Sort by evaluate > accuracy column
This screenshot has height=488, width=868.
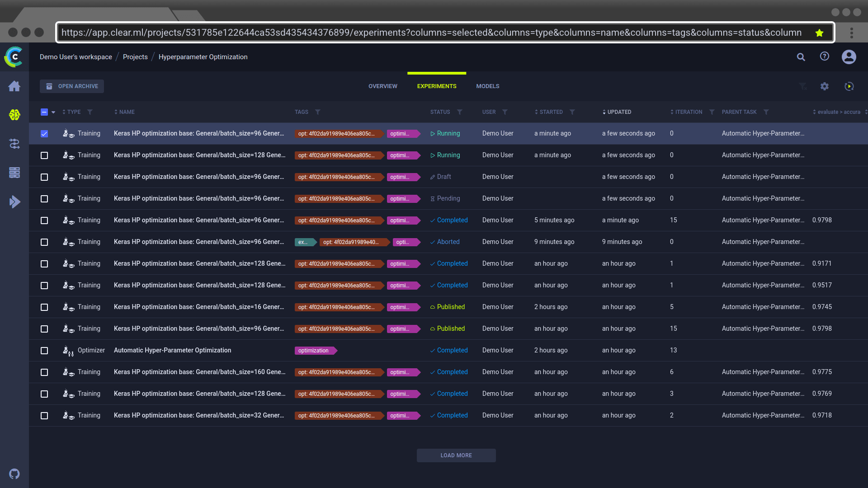pyautogui.click(x=836, y=112)
